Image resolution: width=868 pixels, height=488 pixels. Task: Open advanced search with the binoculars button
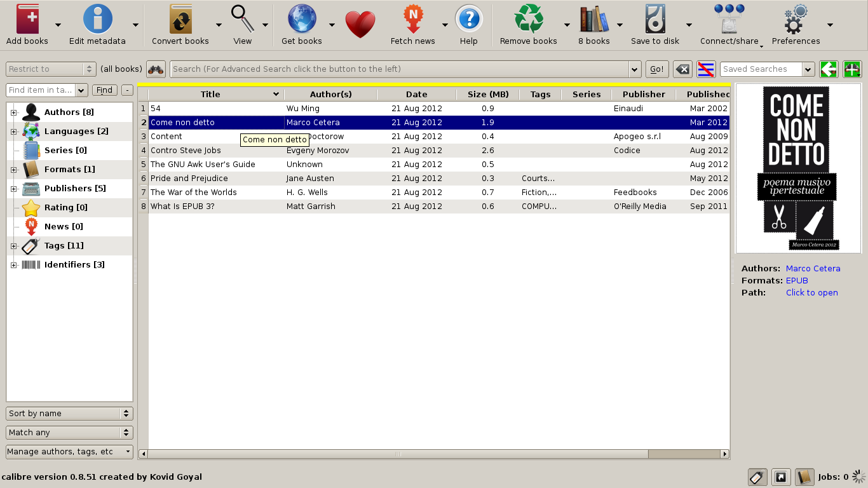pyautogui.click(x=156, y=69)
